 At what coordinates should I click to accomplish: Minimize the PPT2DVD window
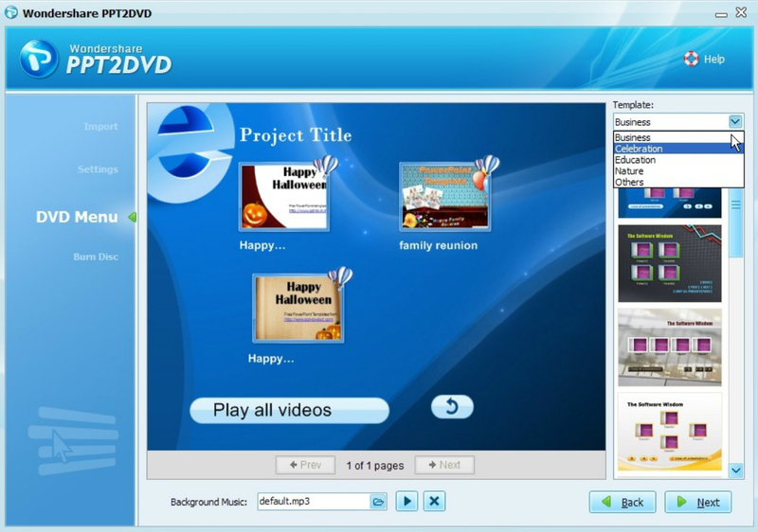click(x=721, y=14)
